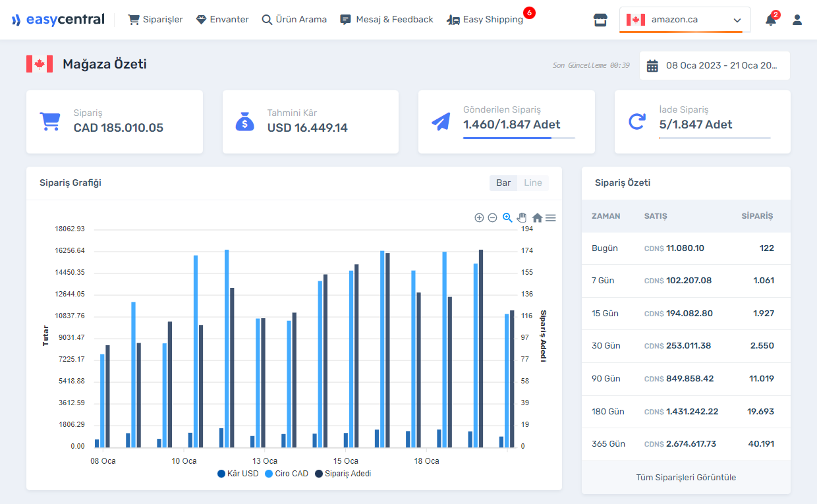817x504 pixels.
Task: Go to Envanter menu item
Action: 223,20
